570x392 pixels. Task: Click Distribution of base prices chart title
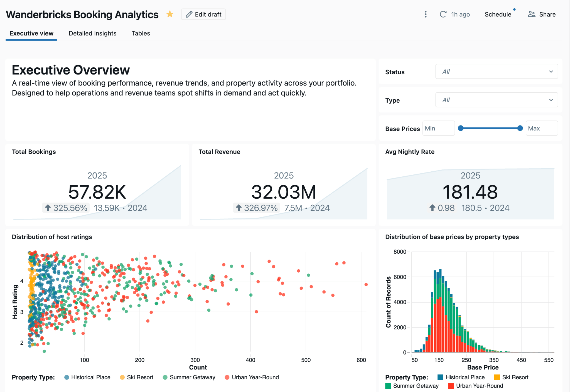coord(452,237)
